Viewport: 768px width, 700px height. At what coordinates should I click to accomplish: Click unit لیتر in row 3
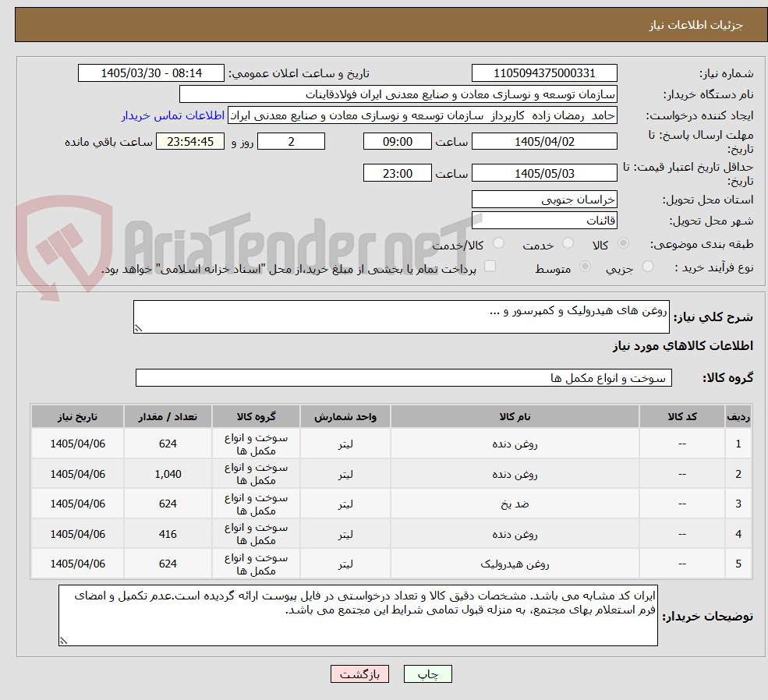(345, 504)
